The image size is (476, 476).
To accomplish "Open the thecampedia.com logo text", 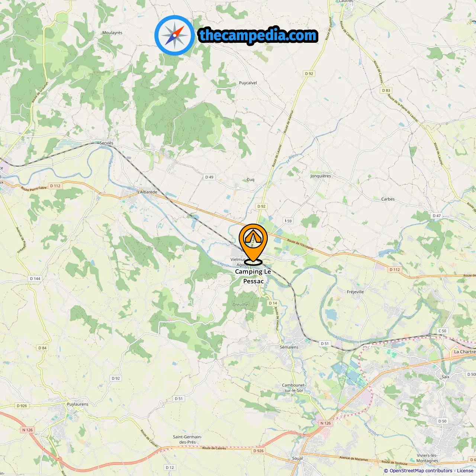I will pos(258,35).
